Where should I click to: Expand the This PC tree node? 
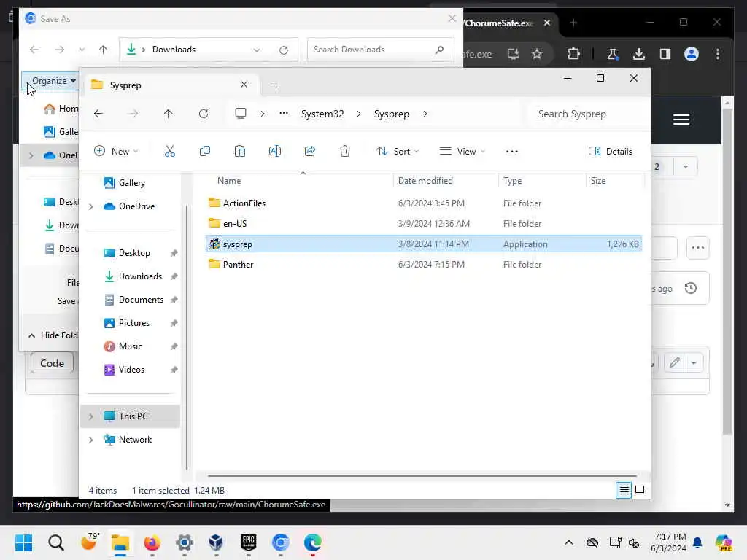point(90,416)
